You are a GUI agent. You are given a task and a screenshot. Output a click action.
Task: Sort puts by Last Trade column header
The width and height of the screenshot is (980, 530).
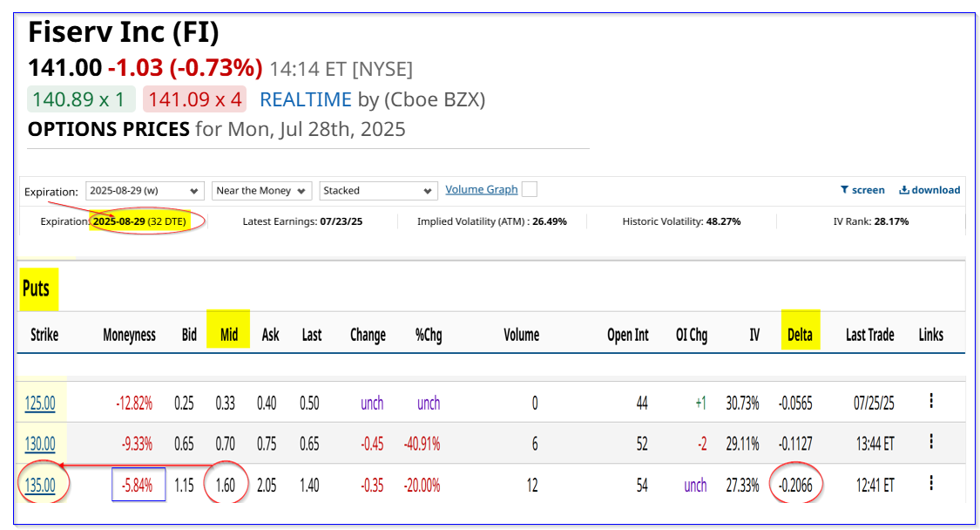[x=870, y=335]
